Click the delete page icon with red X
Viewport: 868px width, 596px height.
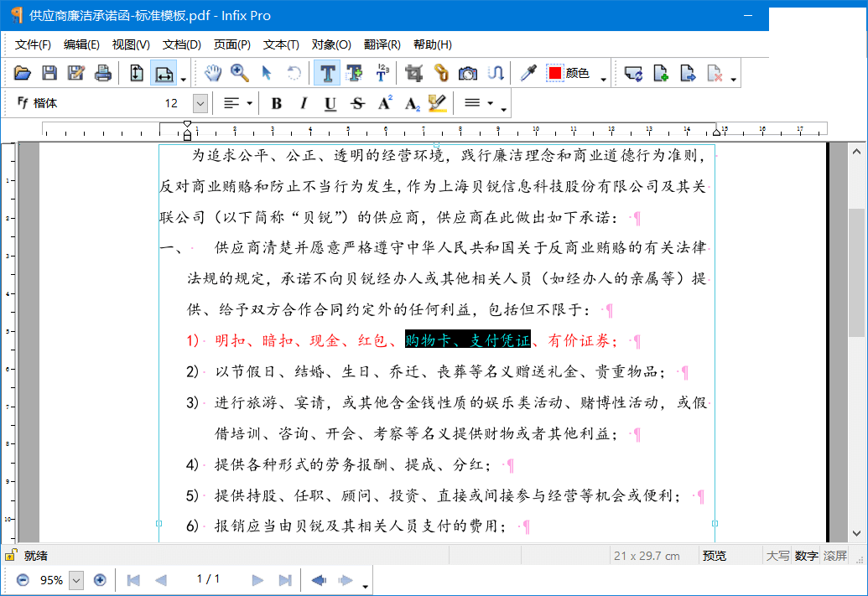(715, 73)
